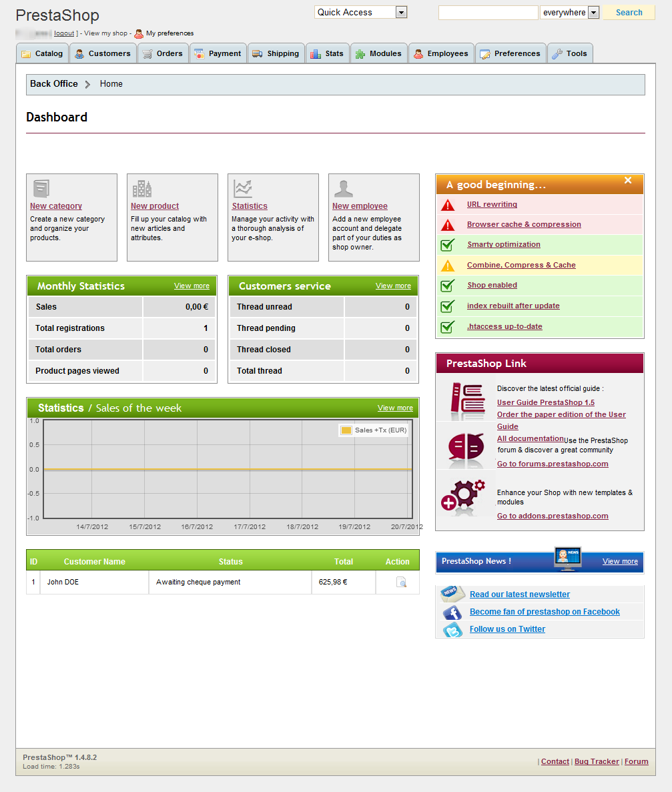Click the addons gears icon
Viewport: 672px width, 792px height.
point(463,496)
